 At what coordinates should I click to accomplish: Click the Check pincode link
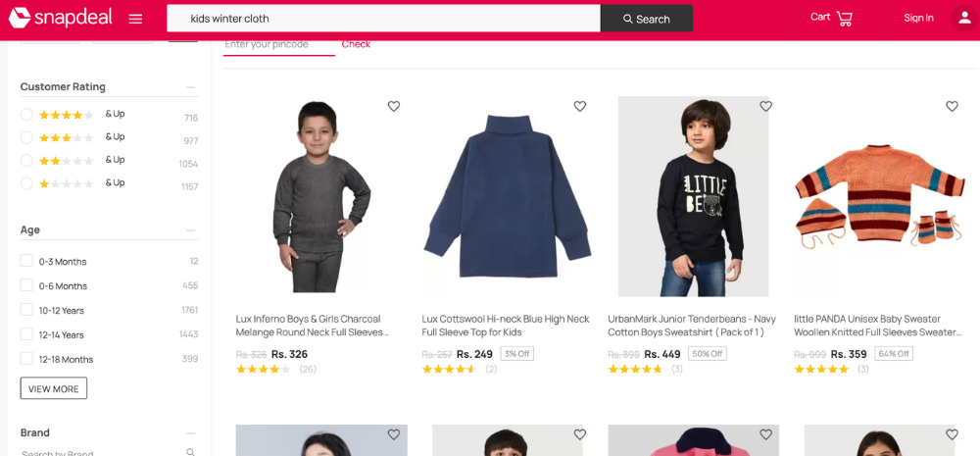(x=356, y=44)
